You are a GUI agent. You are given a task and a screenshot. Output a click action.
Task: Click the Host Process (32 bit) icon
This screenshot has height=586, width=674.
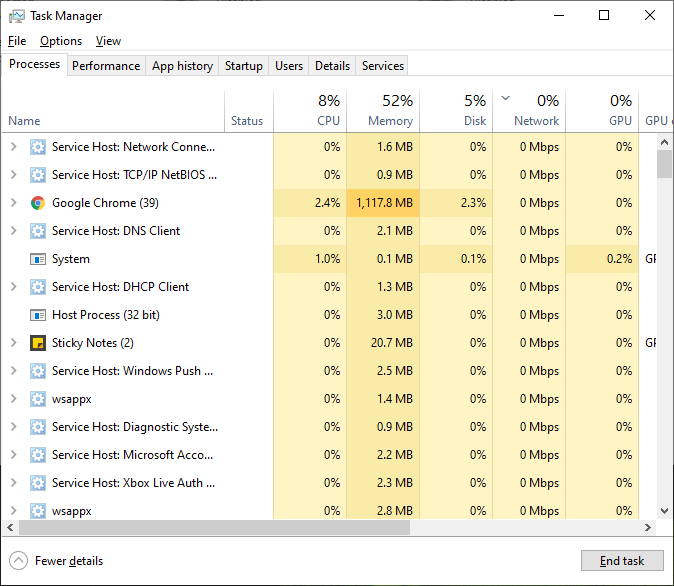(x=38, y=315)
